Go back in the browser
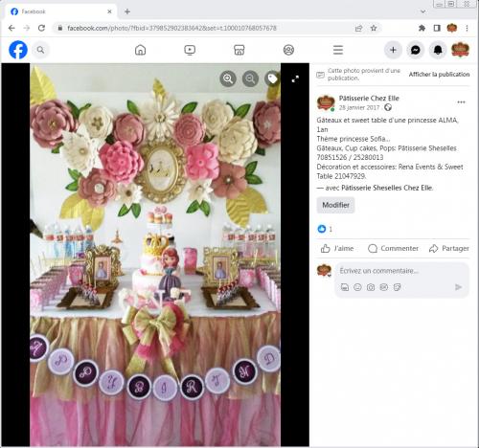The height and width of the screenshot is (448, 479). [11, 28]
